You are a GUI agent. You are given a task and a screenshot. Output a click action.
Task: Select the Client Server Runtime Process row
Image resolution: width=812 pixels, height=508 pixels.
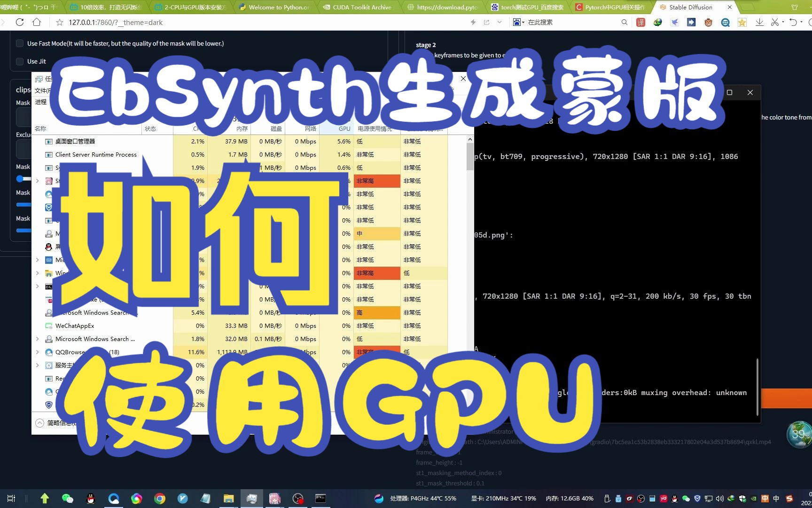240,154
